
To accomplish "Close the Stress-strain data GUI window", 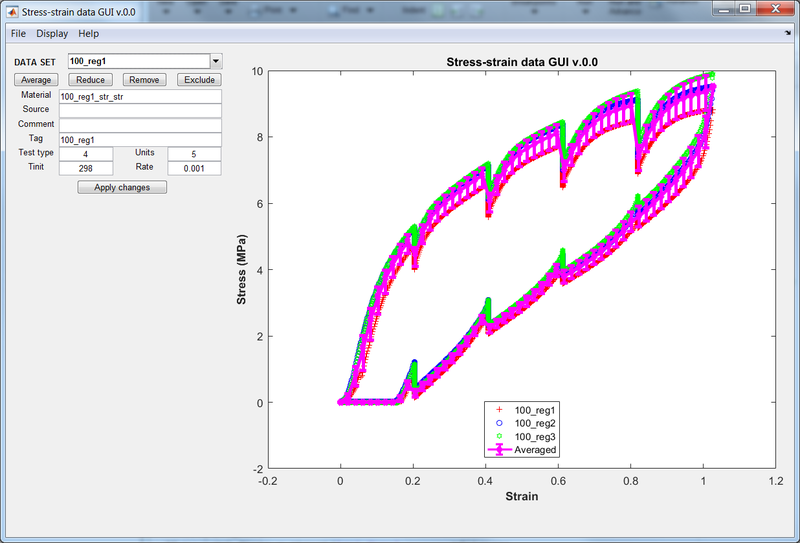I will (775, 9).
